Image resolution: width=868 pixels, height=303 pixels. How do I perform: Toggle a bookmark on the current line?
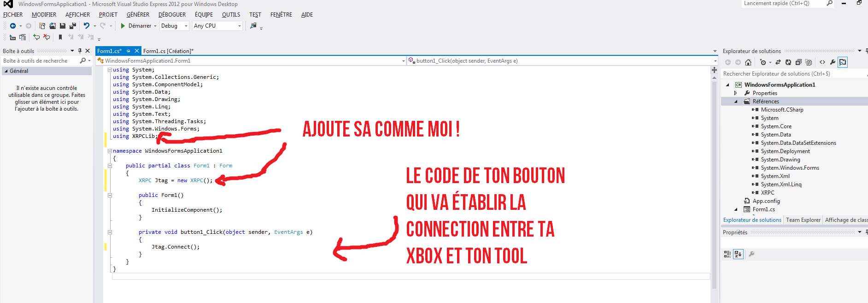(x=60, y=37)
